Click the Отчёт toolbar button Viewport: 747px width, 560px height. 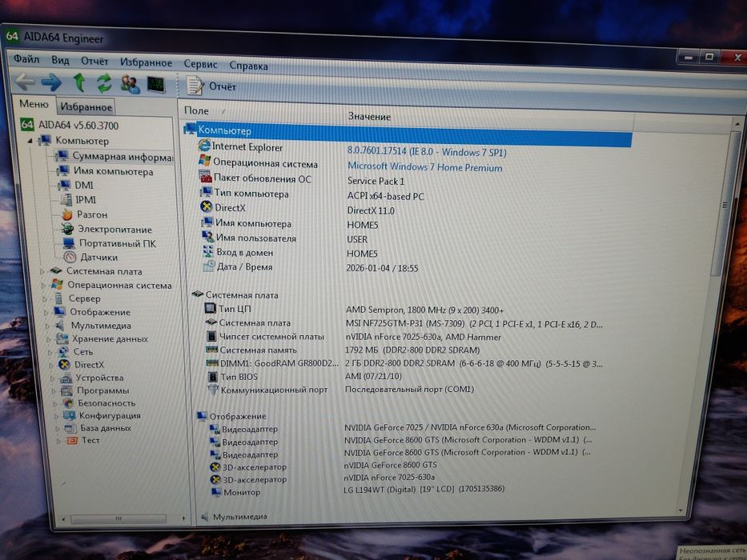tap(211, 86)
